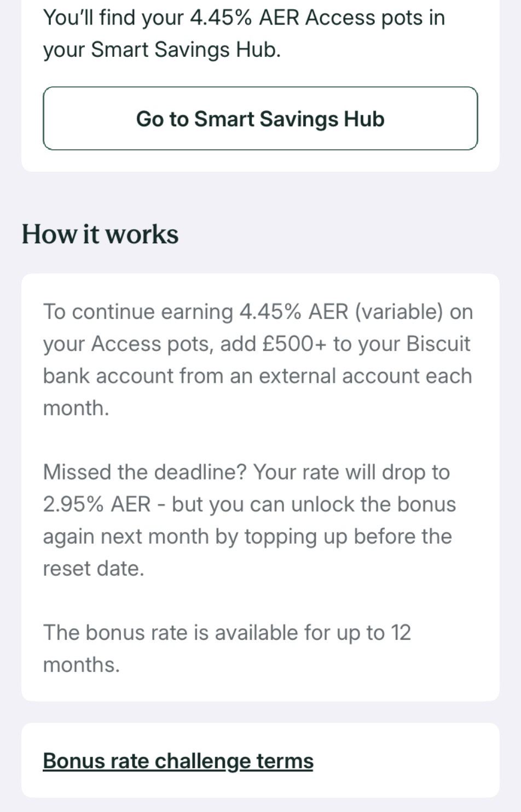Click the word 'Biscuit' in the paragraph
This screenshot has width=521, height=812.
click(438, 344)
